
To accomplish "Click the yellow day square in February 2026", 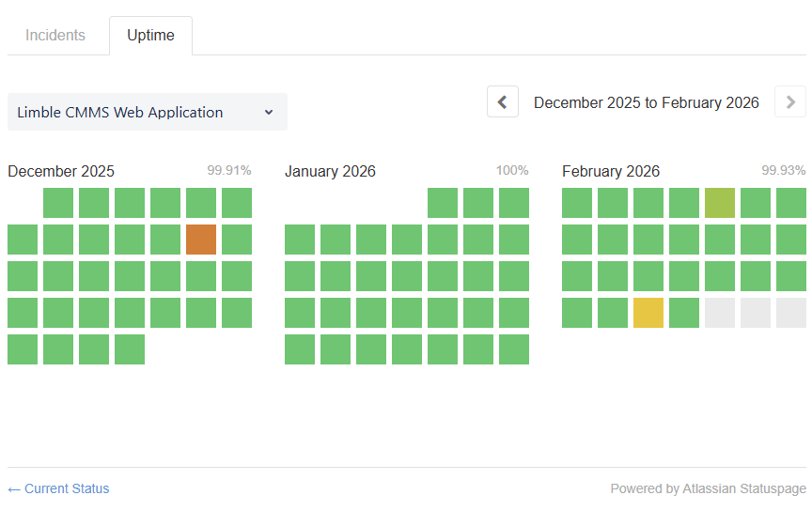I will pyautogui.click(x=648, y=313).
